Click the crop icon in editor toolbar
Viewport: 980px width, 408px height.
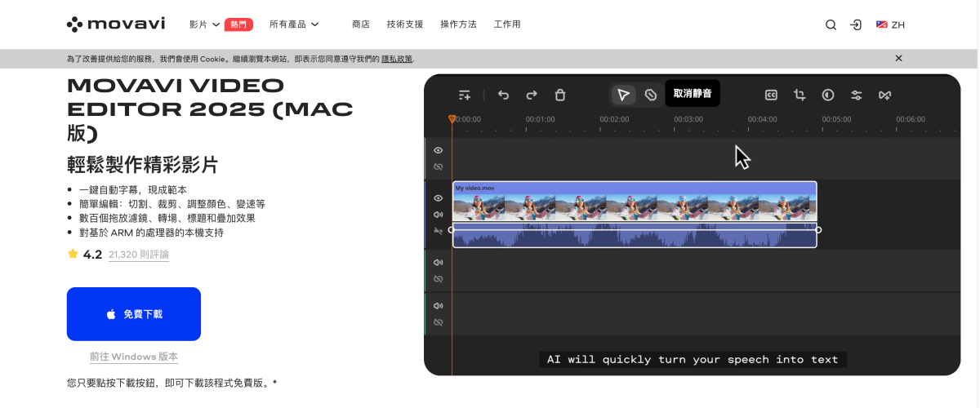coord(800,95)
